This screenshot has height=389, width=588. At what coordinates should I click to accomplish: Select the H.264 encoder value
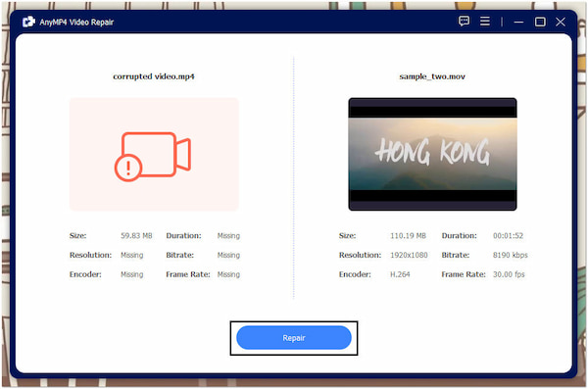click(x=400, y=274)
